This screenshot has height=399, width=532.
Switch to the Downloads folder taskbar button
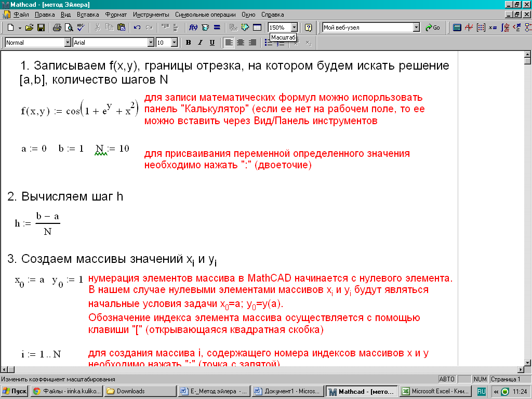click(140, 391)
